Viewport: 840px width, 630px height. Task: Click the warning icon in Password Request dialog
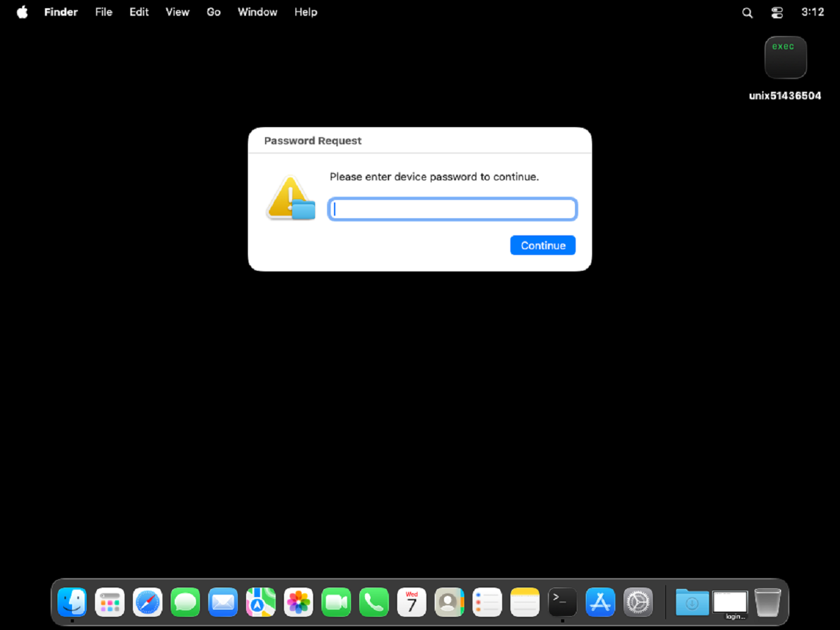[291, 198]
